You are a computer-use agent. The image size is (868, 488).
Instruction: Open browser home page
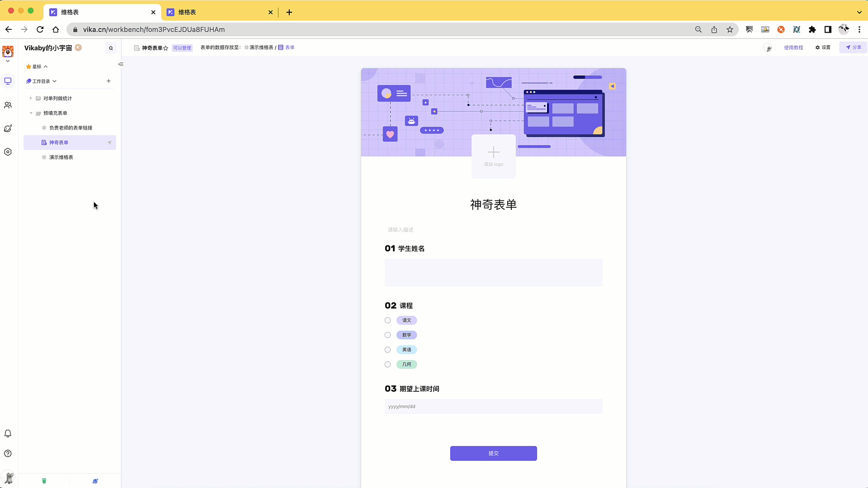56,29
